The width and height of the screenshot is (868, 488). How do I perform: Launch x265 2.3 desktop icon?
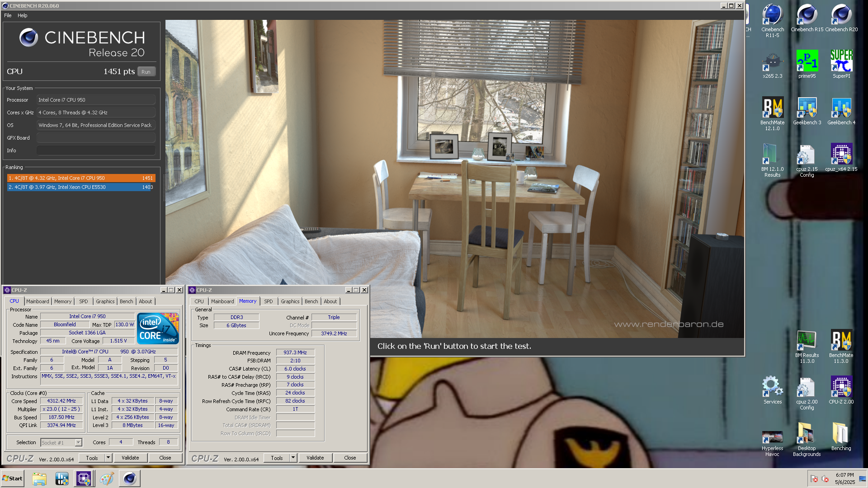(772, 65)
